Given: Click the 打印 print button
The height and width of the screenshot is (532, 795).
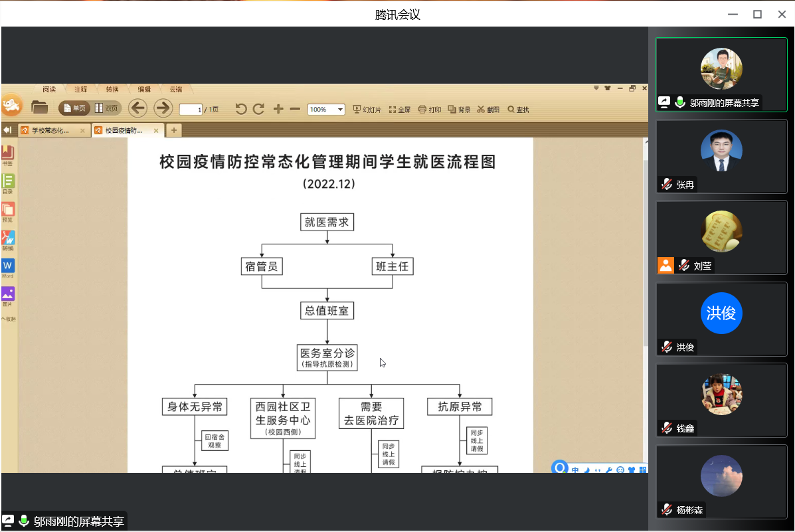Looking at the screenshot, I should pyautogui.click(x=430, y=110).
